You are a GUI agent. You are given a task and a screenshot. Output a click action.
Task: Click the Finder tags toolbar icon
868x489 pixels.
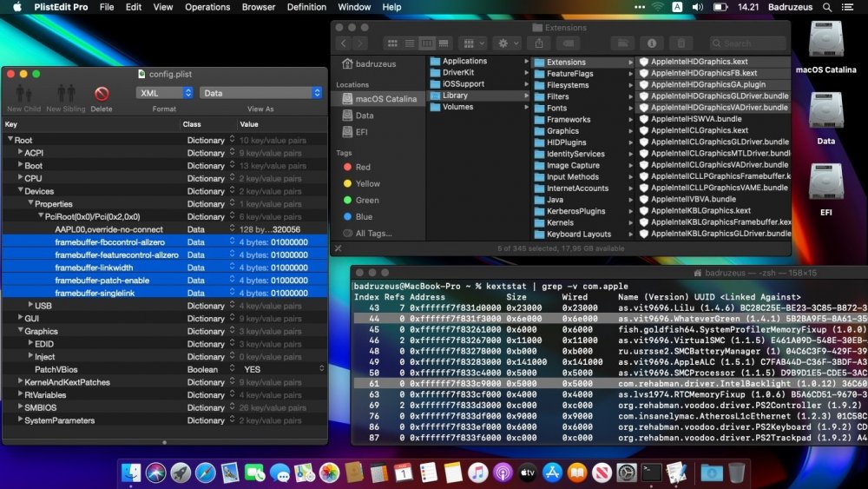click(568, 43)
